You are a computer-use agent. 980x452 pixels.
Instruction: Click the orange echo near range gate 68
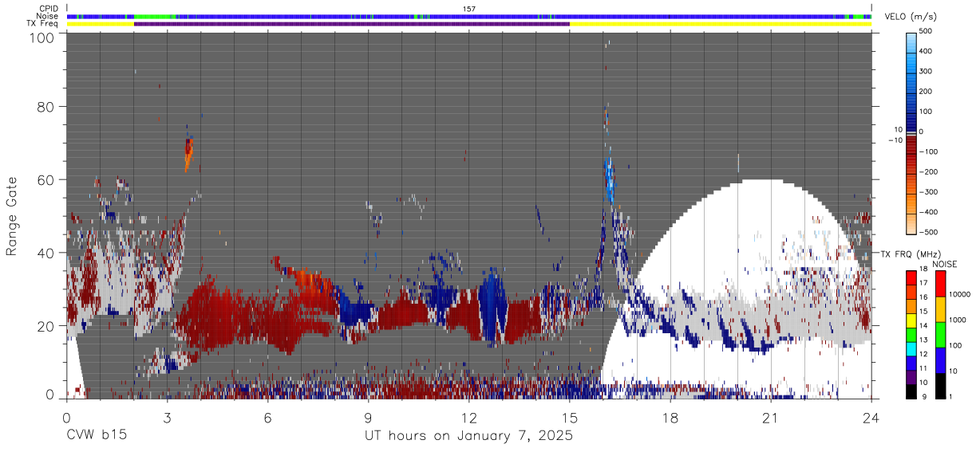(x=188, y=154)
